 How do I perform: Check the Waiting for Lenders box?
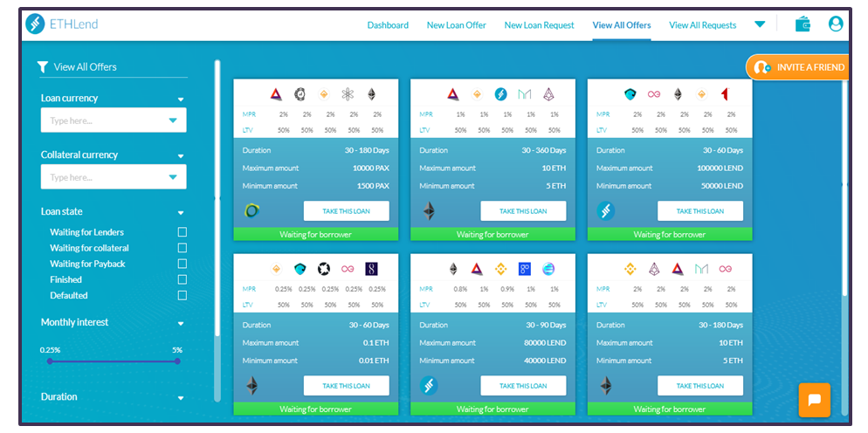[x=183, y=232]
